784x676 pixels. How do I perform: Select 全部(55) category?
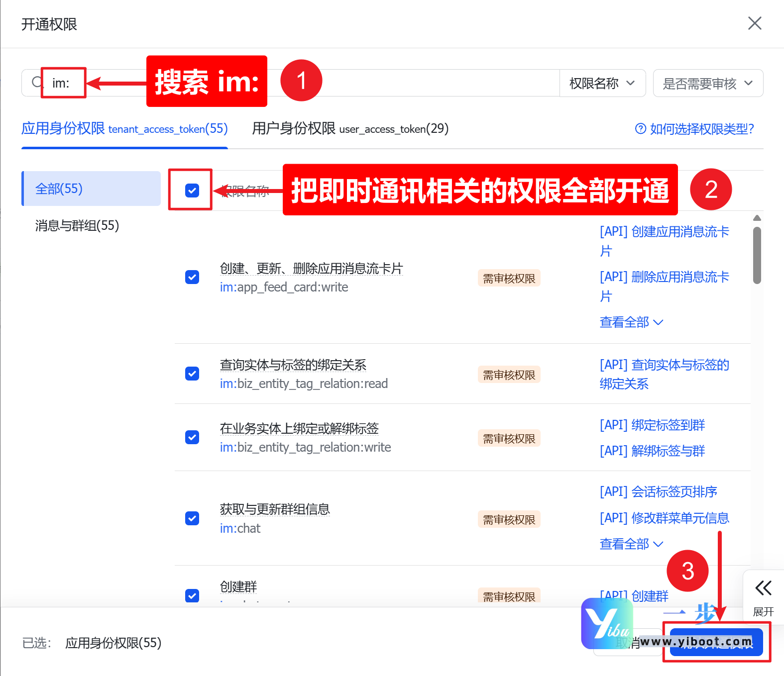[x=91, y=189]
